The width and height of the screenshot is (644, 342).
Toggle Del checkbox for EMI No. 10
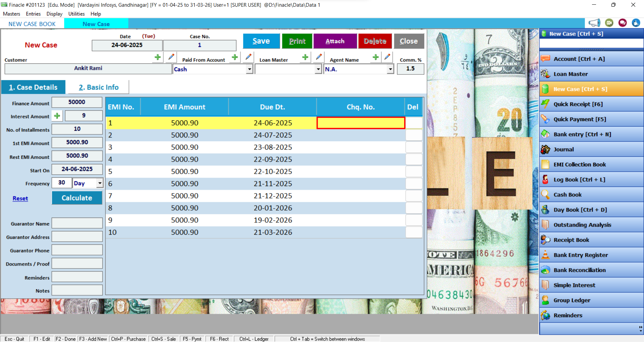pos(414,232)
